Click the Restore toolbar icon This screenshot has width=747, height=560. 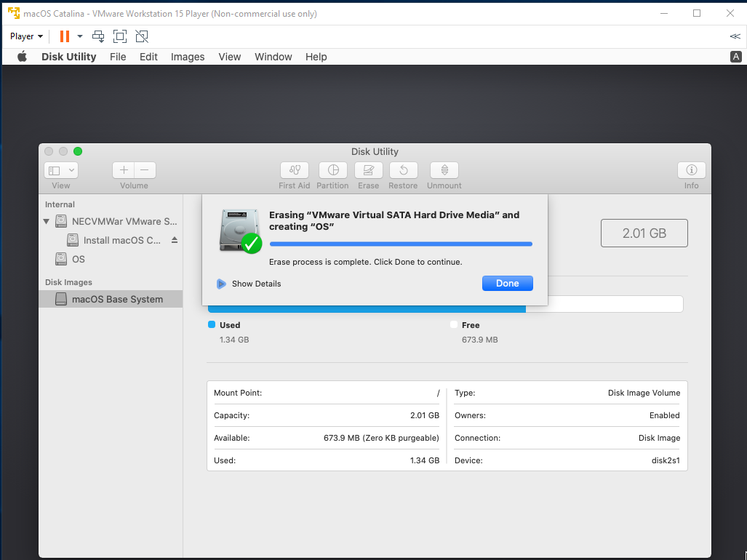[403, 170]
